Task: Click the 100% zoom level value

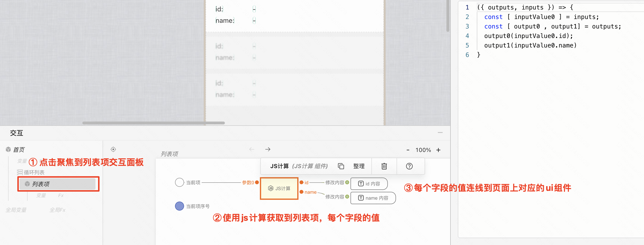Action: (x=423, y=150)
